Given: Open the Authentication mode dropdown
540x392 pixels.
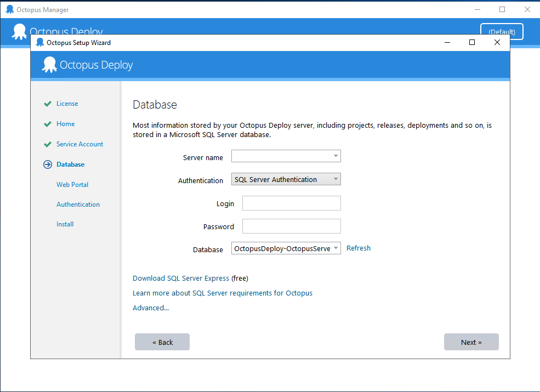Looking at the screenshot, I should coord(286,179).
